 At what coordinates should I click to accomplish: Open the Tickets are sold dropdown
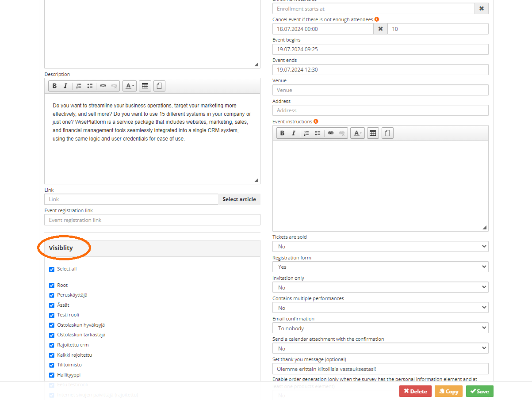click(x=380, y=246)
